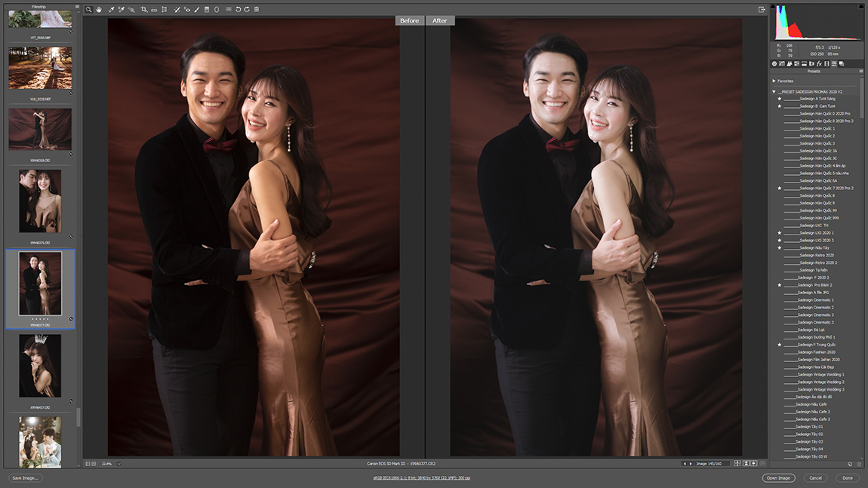The height and width of the screenshot is (488, 868).
Task: Apply the Sadesign Cinematic 1 preset
Action: 815,300
